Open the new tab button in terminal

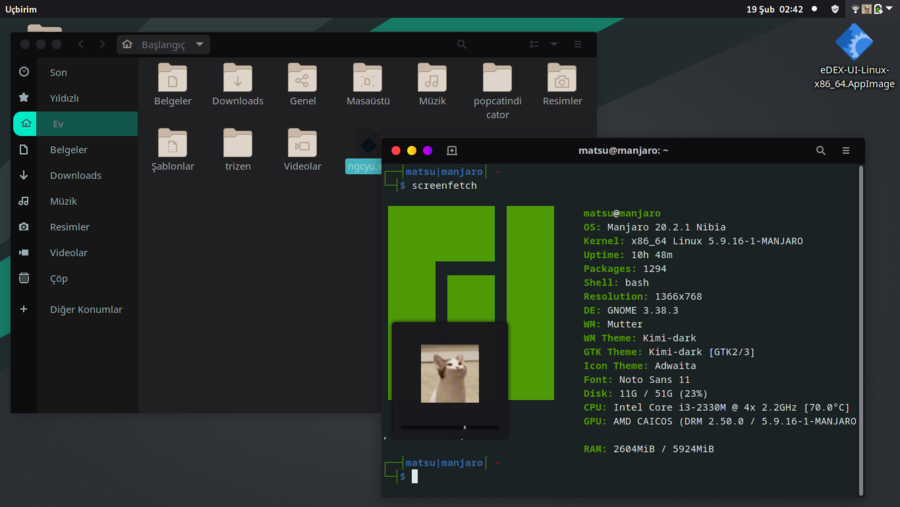point(452,151)
